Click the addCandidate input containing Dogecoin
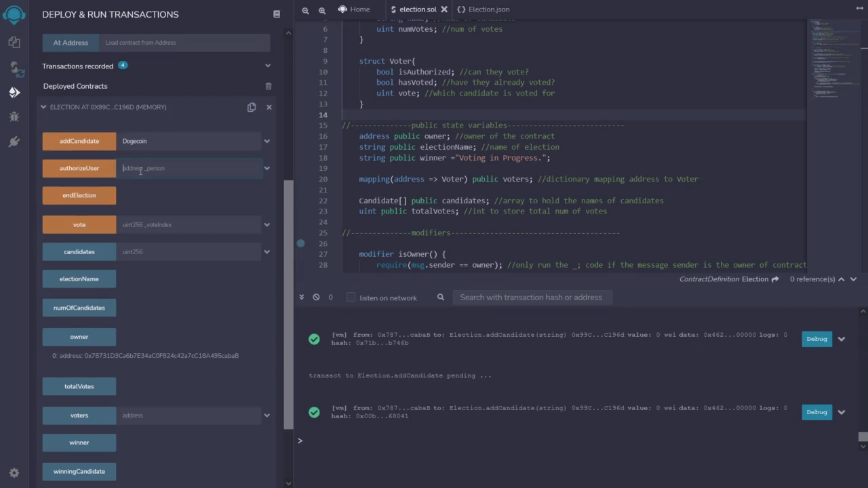This screenshot has width=868, height=488. point(189,141)
